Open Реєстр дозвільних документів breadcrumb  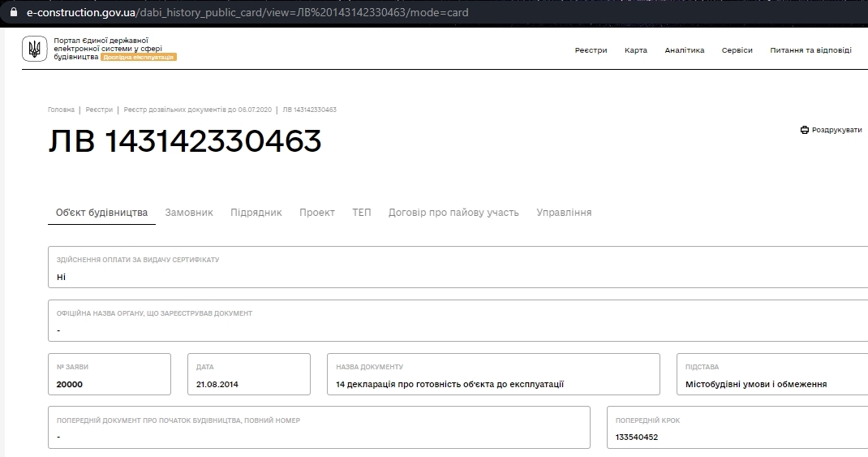pyautogui.click(x=198, y=110)
